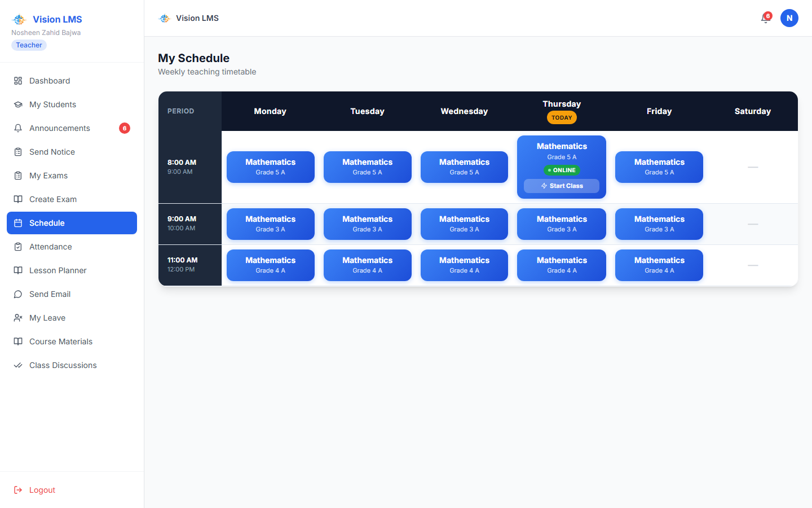Select Monday Mathematics Grade 3 A class
Image resolution: width=812 pixels, height=508 pixels.
(271, 224)
